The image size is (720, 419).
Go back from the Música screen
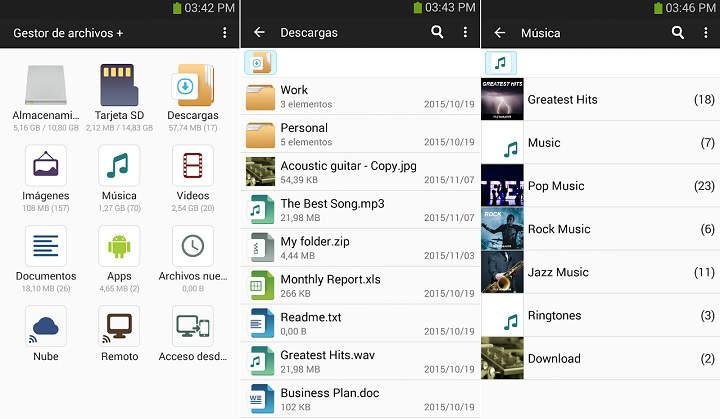pos(499,33)
